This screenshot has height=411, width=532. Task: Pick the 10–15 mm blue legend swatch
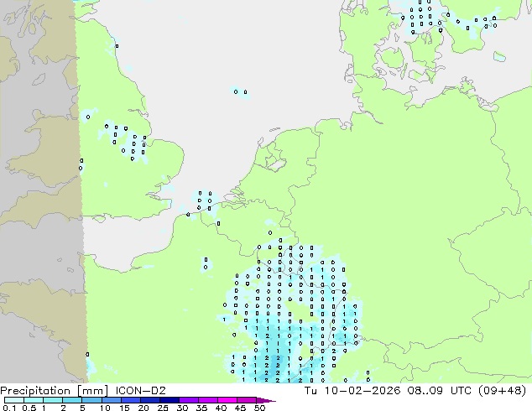click(x=111, y=400)
